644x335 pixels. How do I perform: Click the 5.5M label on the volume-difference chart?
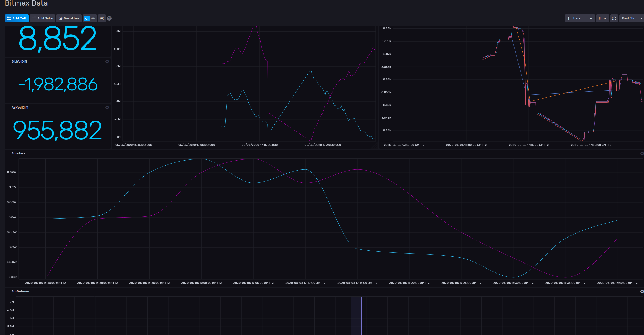click(117, 49)
